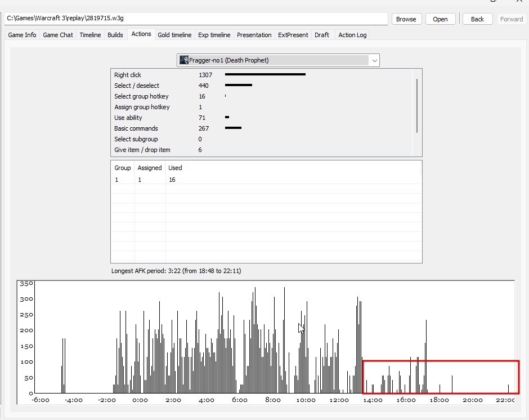Open the Gold timeline tab
The image size is (529, 420).
click(x=174, y=35)
